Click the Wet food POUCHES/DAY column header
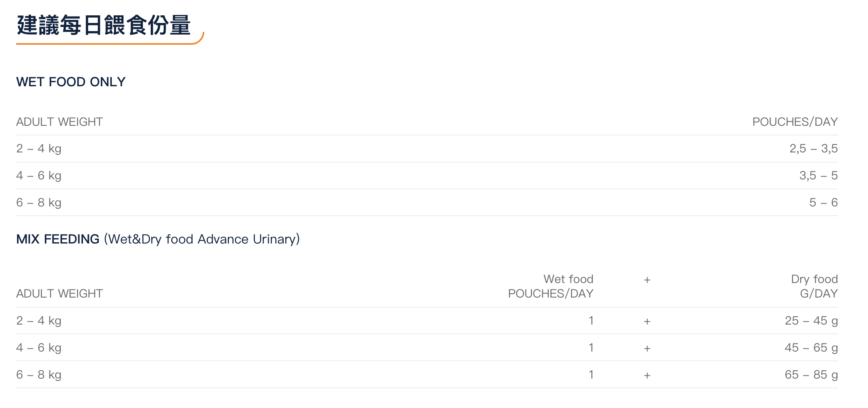Screen dimensions: 868x408 coord(550,286)
